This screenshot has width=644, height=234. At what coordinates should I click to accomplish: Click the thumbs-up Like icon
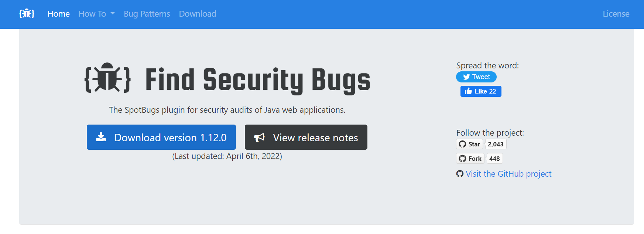(x=469, y=91)
